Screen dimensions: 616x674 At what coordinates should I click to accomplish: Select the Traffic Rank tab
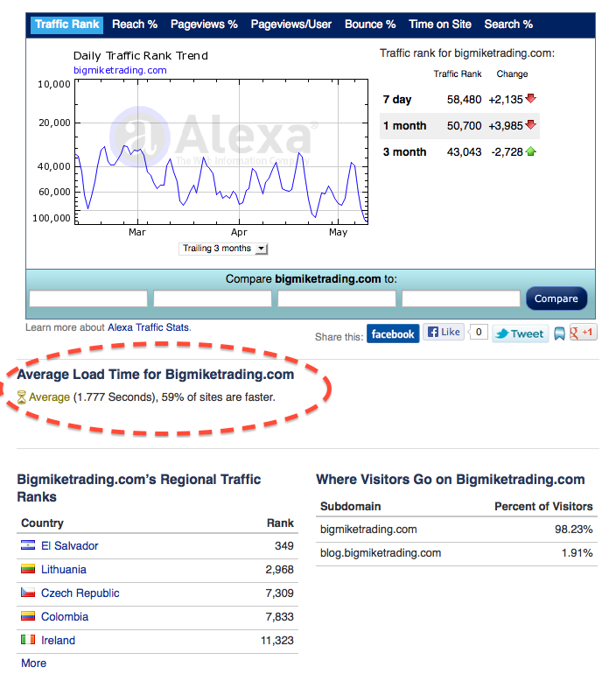(66, 25)
